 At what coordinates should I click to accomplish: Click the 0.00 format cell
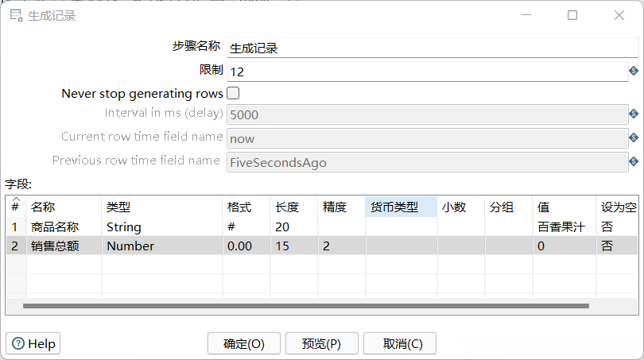pos(246,246)
